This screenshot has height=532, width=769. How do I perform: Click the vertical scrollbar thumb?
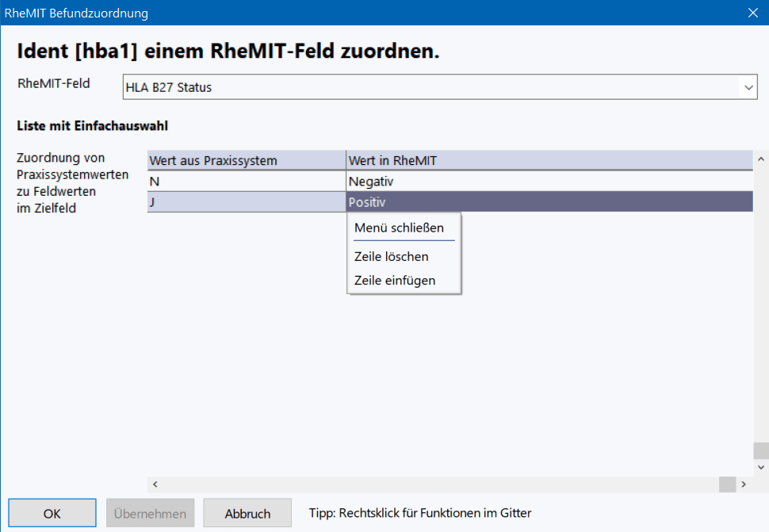[x=761, y=450]
